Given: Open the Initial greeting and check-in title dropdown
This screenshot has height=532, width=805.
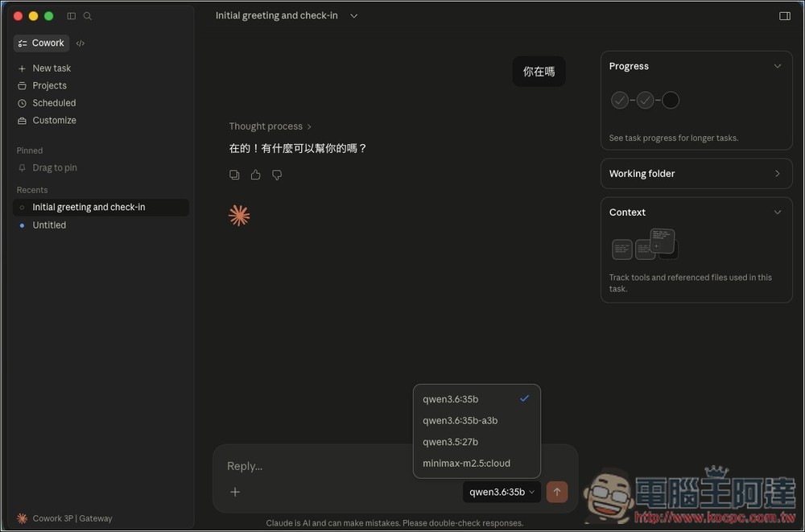Looking at the screenshot, I should pyautogui.click(x=353, y=15).
